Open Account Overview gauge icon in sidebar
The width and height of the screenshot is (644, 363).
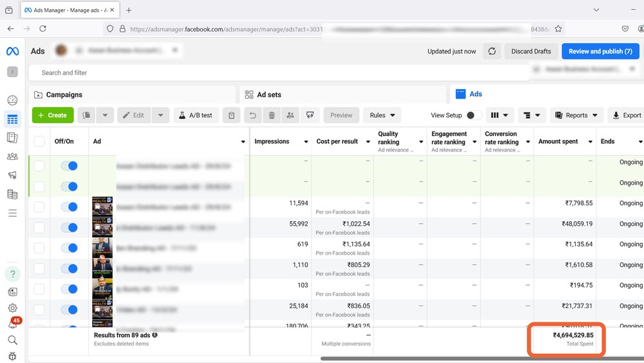pyautogui.click(x=12, y=100)
